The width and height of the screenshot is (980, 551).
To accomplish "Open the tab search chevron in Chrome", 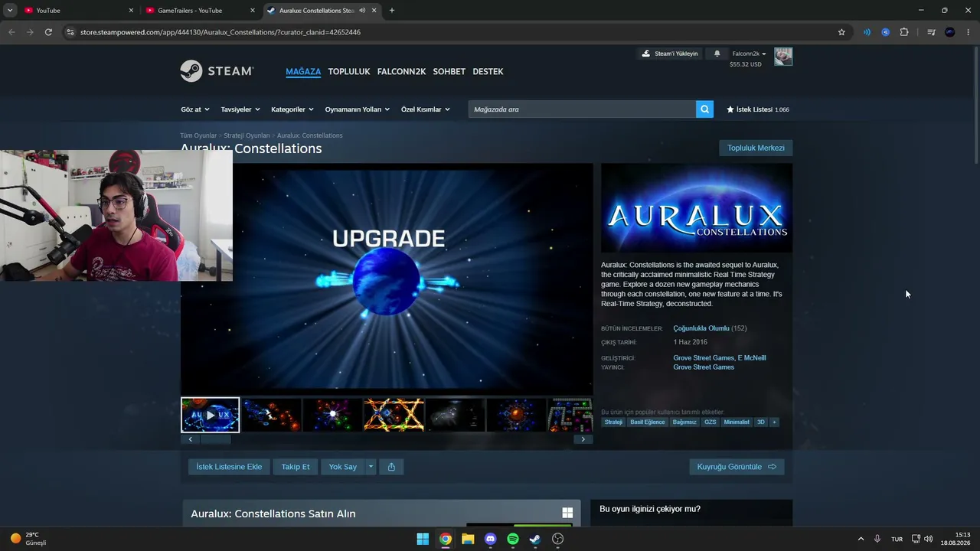I will click(10, 10).
